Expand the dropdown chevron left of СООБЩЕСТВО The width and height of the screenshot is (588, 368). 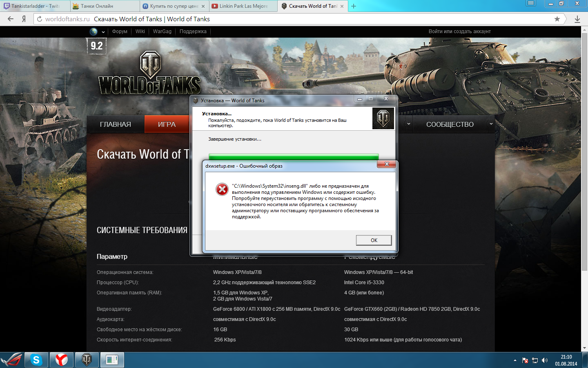click(408, 124)
